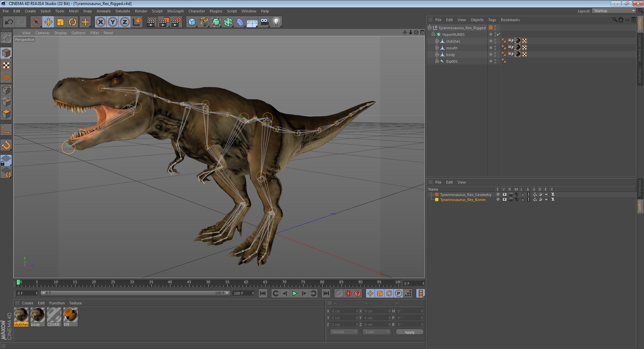The height and width of the screenshot is (349, 644).
Task: Select the Live Selection tool
Action: coord(36,22)
